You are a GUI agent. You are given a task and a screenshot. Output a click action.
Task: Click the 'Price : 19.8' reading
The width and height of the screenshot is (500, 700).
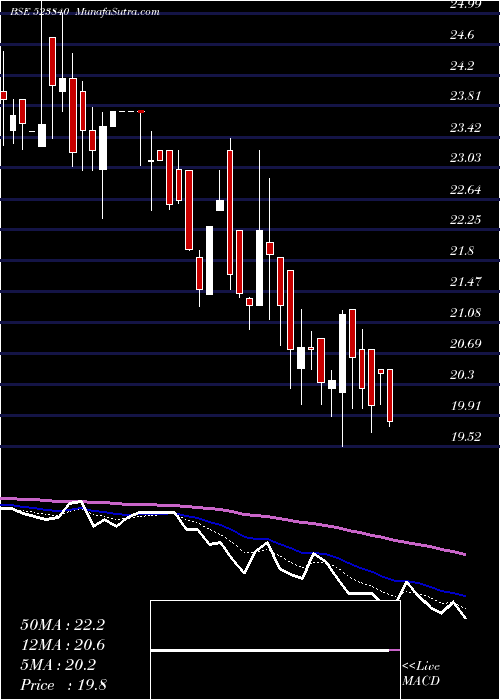pyautogui.click(x=63, y=685)
